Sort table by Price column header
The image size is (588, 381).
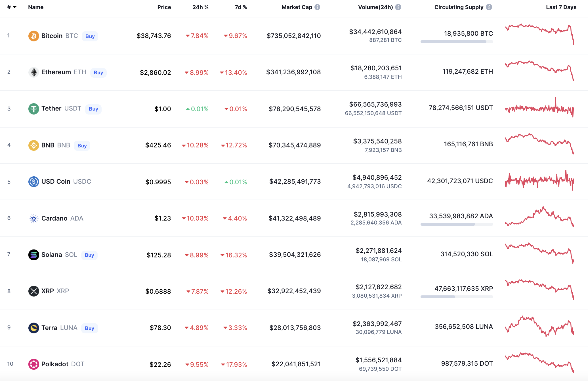(164, 7)
